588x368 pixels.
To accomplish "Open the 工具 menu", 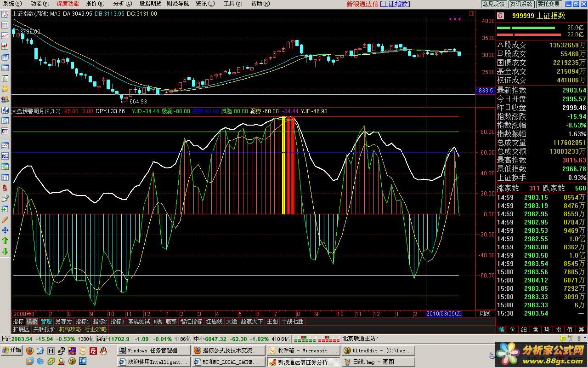I will [x=232, y=4].
